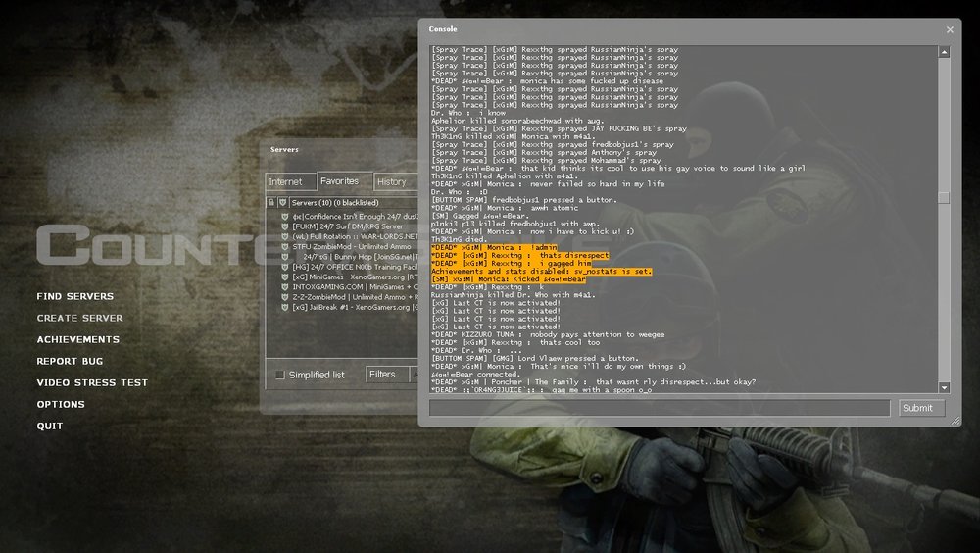Click the Console scrollbar up arrow
This screenshot has width=980, height=553.
click(945, 52)
